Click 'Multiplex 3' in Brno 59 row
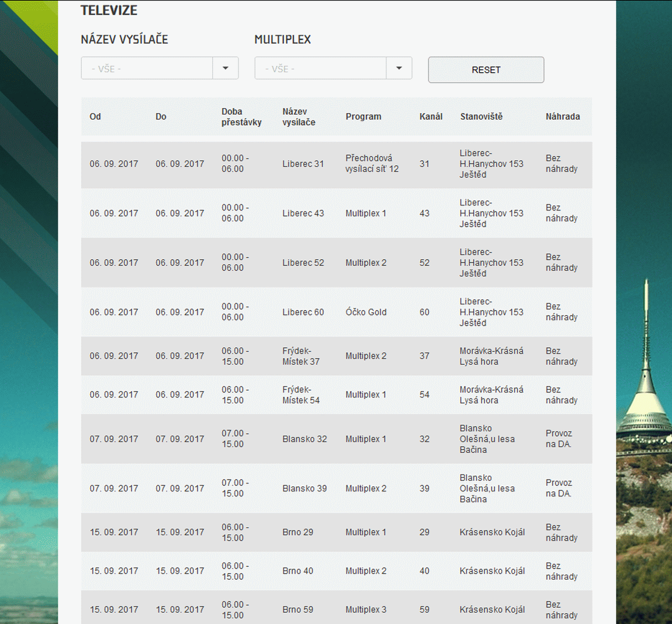 tap(366, 609)
